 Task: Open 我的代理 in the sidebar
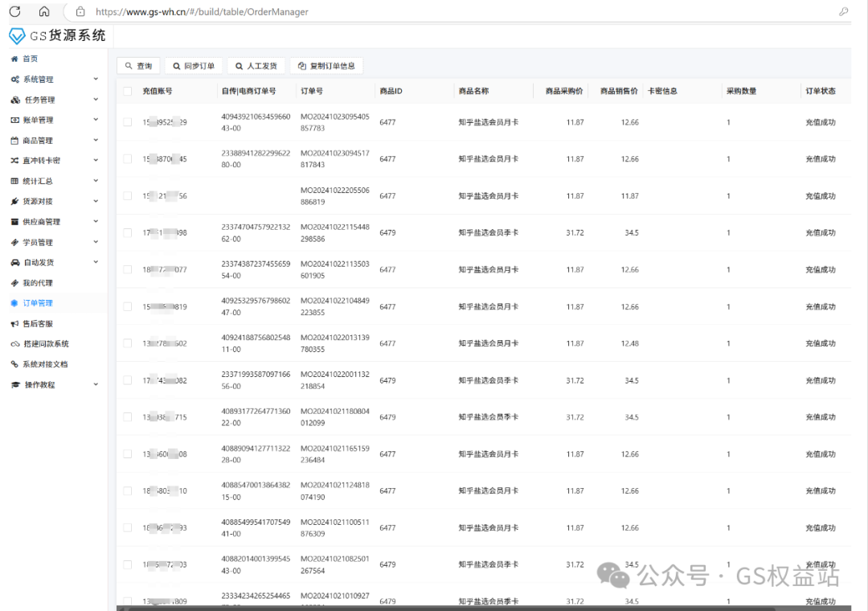click(x=37, y=283)
